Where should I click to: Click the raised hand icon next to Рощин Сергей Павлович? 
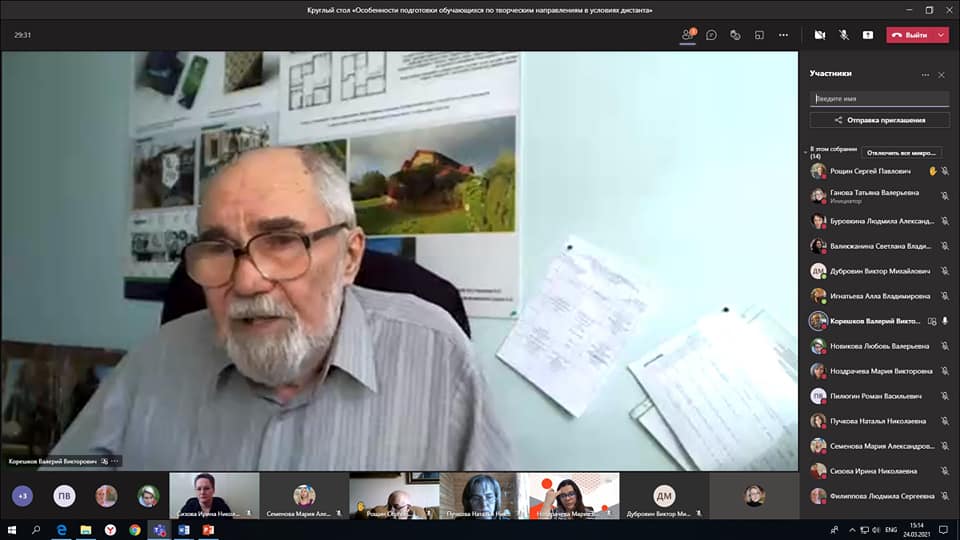932,171
